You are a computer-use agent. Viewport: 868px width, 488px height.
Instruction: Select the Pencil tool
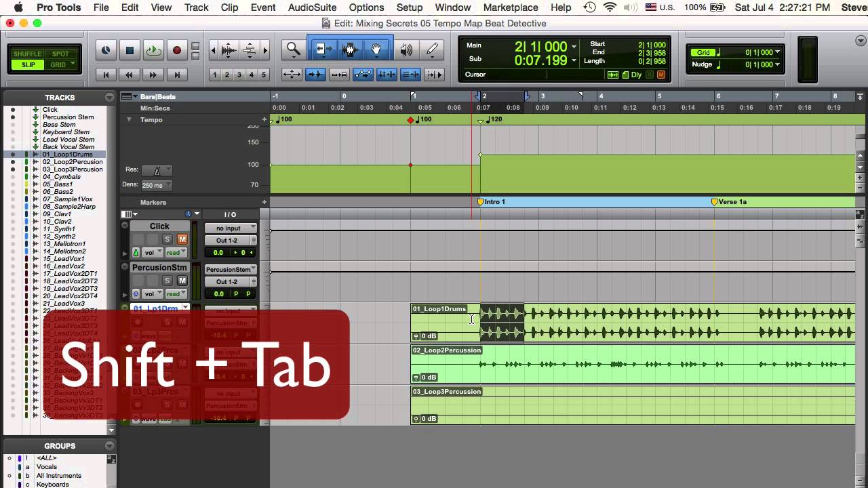(x=432, y=49)
